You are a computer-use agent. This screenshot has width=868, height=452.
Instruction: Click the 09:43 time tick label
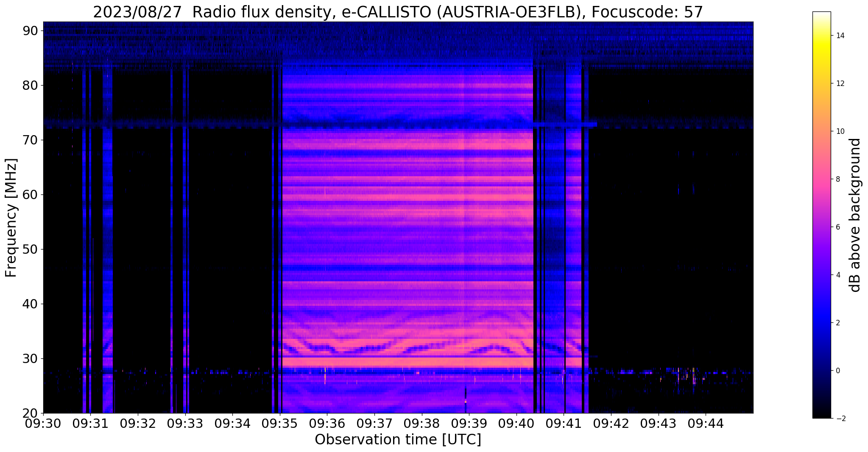(659, 424)
